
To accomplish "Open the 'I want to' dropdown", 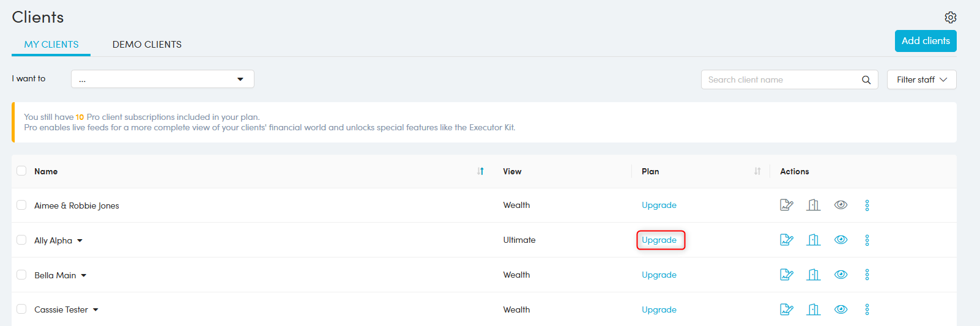I will (x=162, y=79).
